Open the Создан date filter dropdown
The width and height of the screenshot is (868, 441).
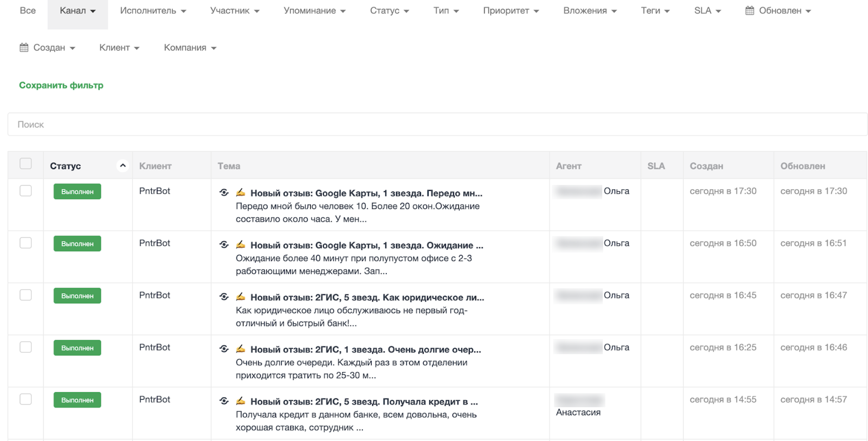[47, 48]
